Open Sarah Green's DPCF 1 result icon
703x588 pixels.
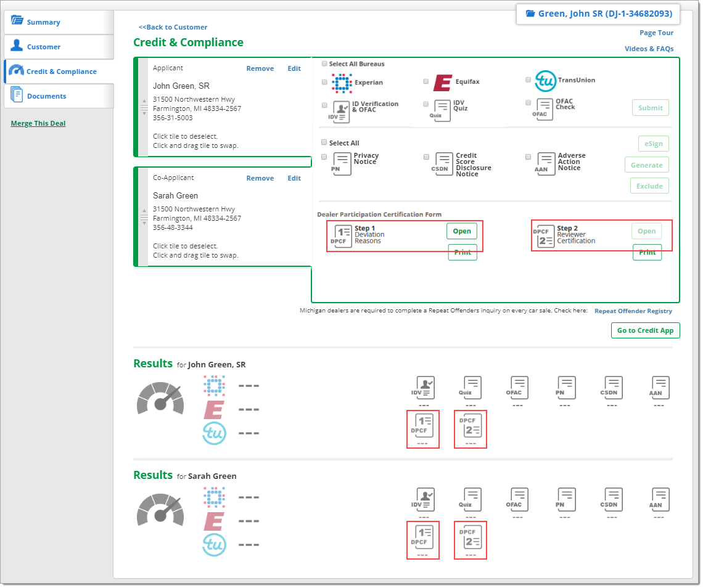tap(423, 537)
